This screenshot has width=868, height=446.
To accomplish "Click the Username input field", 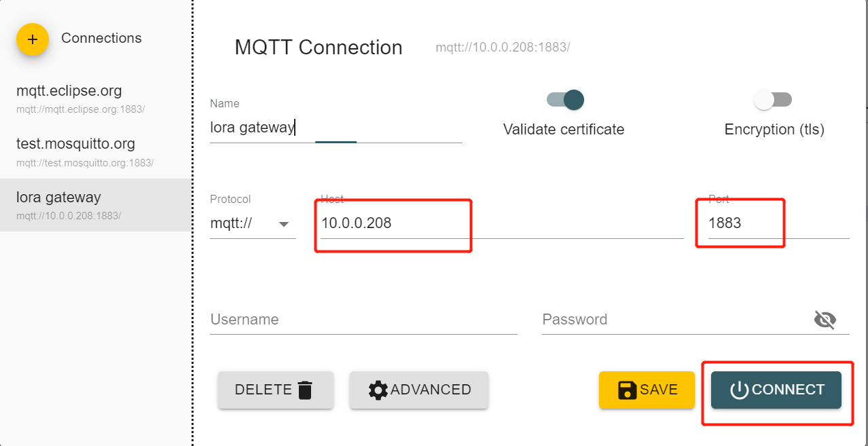I will [x=363, y=320].
